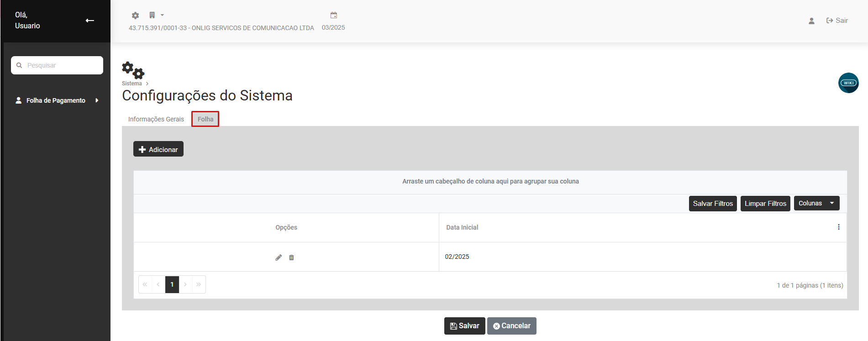
Task: Click Salvar Filtros button
Action: (712, 204)
